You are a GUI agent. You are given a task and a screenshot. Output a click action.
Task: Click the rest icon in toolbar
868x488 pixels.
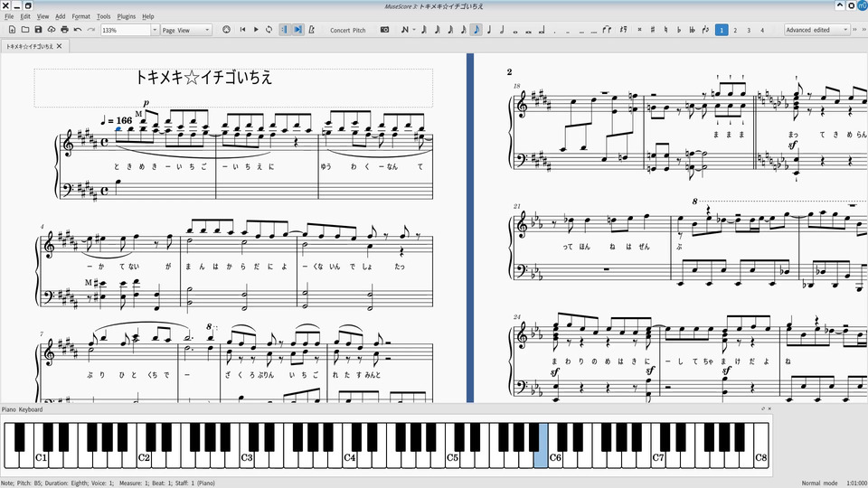pyautogui.click(x=623, y=30)
